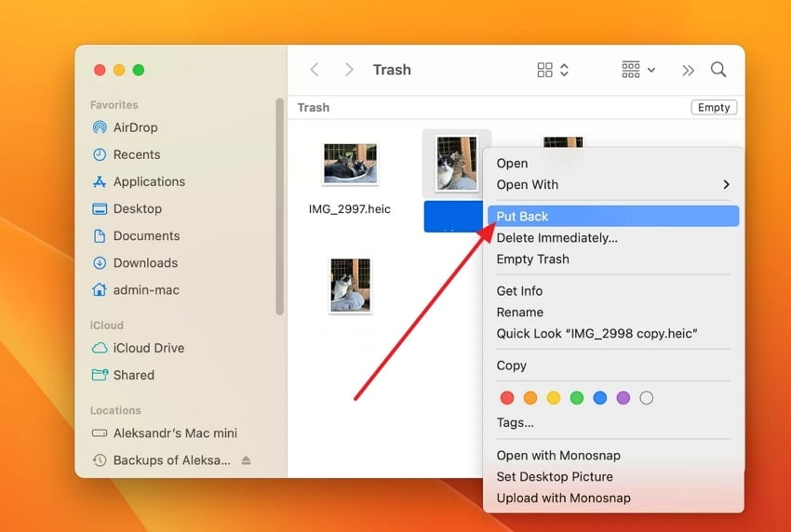Viewport: 791px width, 532px height.
Task: Eject the Backups of Aleksa... volume
Action: coord(246,459)
